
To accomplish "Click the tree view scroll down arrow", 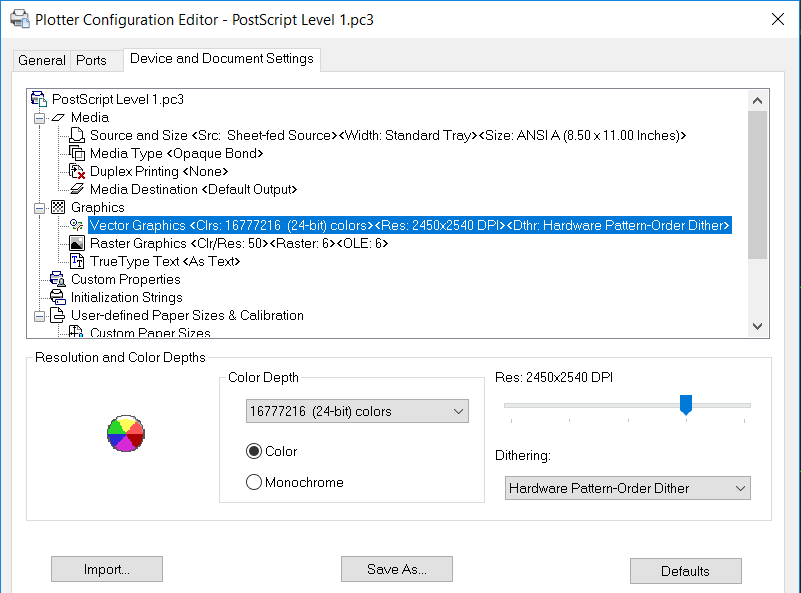I will (758, 326).
